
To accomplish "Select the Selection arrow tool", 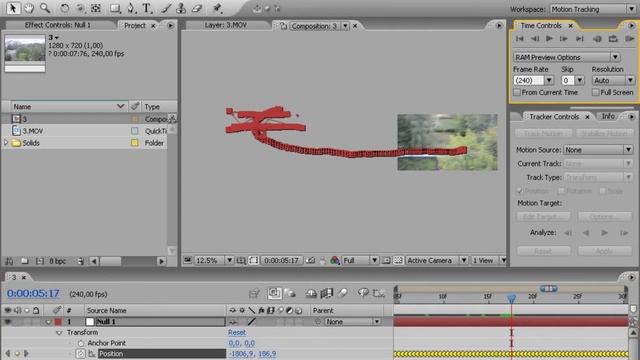I will [x=13, y=8].
